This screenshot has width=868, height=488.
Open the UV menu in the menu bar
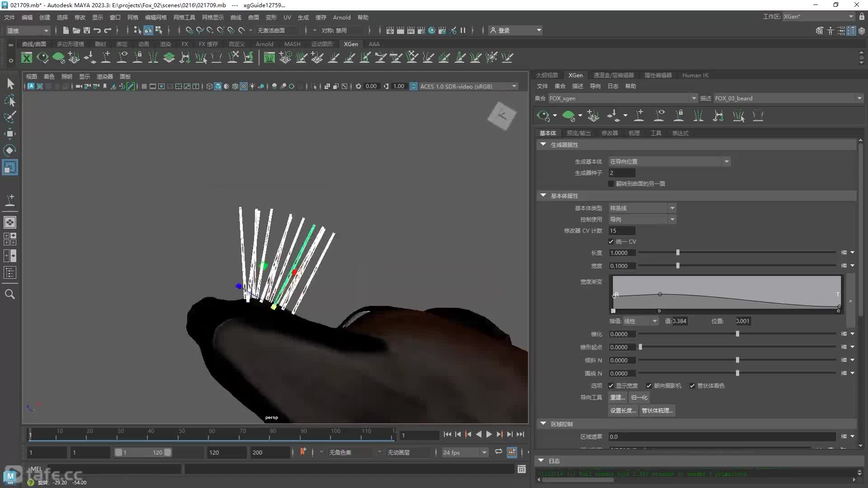(x=287, y=17)
